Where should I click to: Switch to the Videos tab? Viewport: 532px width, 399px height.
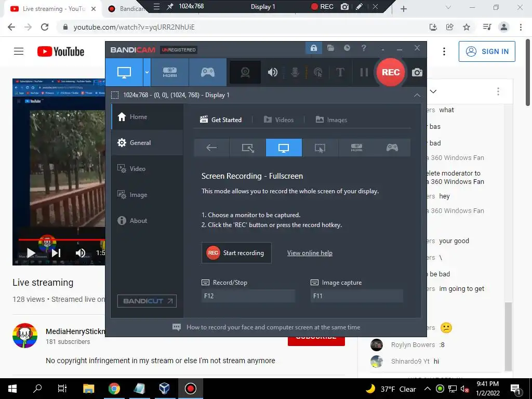click(278, 120)
